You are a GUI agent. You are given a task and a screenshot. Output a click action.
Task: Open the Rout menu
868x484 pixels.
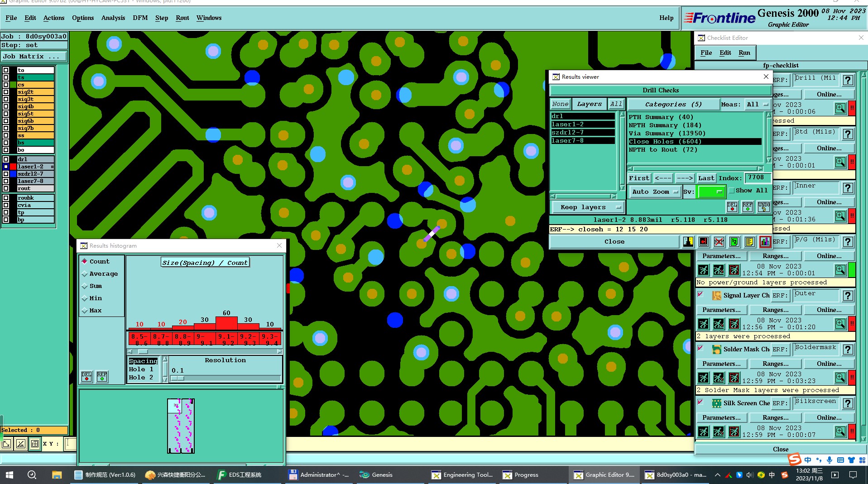(x=182, y=18)
